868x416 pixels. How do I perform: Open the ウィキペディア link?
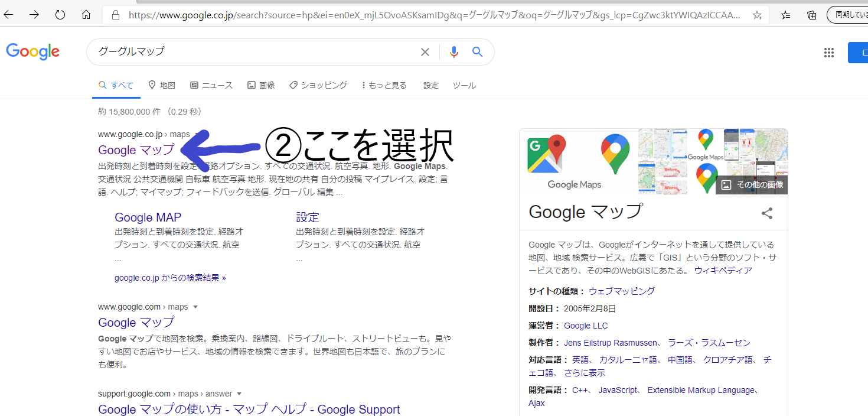723,271
